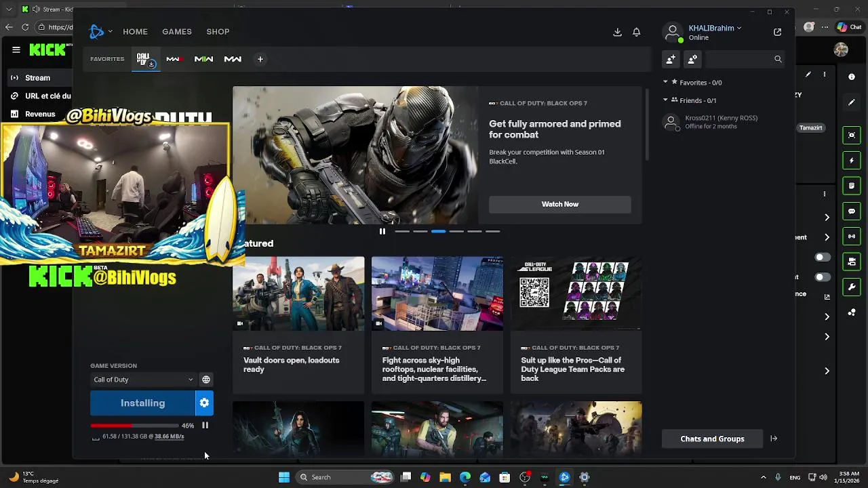Image resolution: width=868 pixels, height=488 pixels.
Task: Select the Call of Duty game tab
Action: (x=145, y=60)
